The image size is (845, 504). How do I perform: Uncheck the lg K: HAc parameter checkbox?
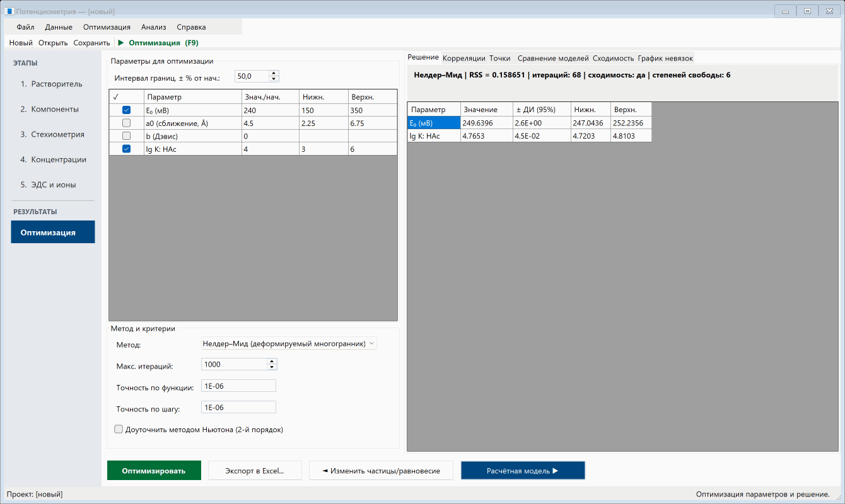click(x=126, y=149)
